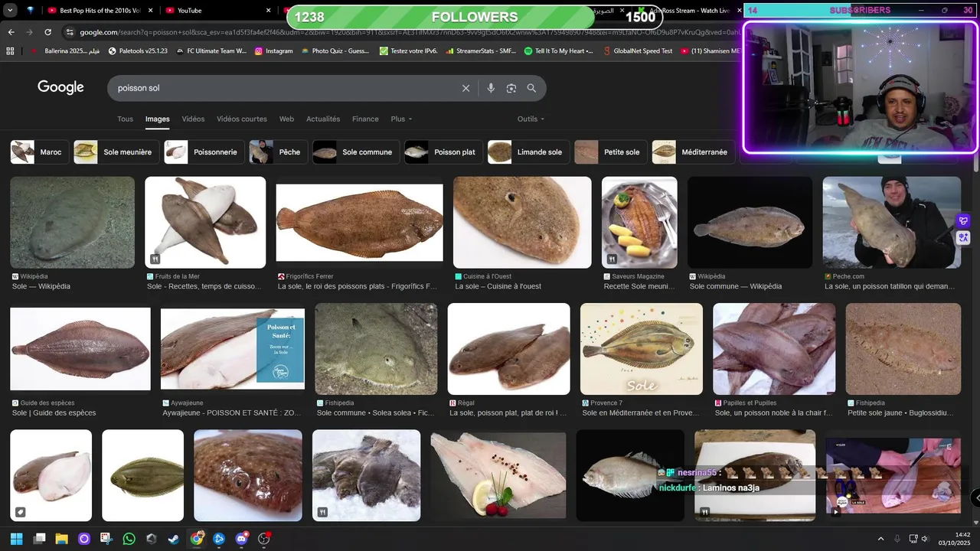Click the poisson sol search input field
Image resolution: width=980 pixels, height=551 pixels.
pos(283,88)
